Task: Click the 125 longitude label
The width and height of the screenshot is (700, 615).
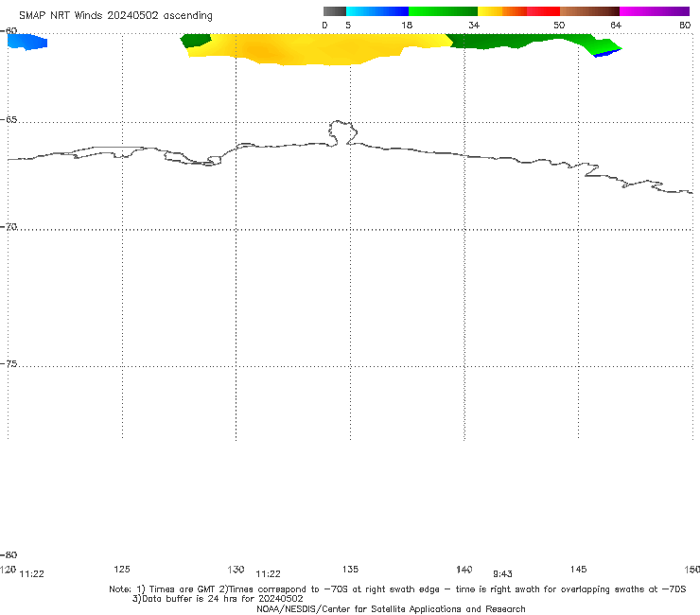Action: pyautogui.click(x=122, y=569)
